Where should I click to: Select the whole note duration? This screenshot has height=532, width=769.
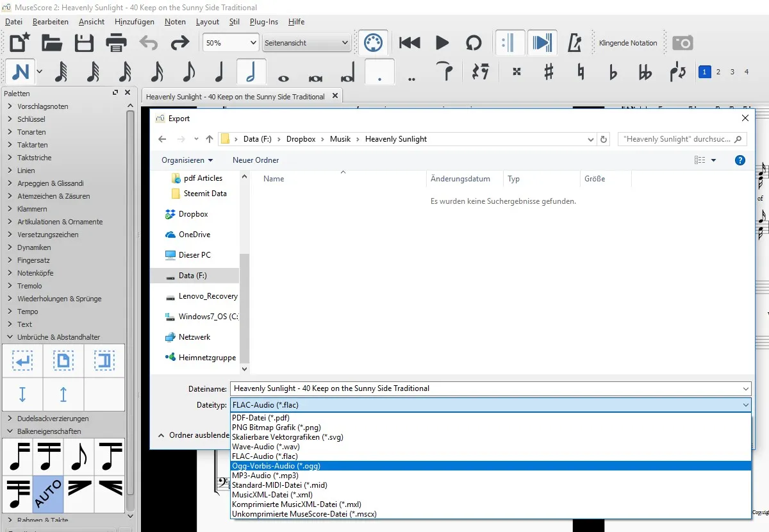[283, 77]
